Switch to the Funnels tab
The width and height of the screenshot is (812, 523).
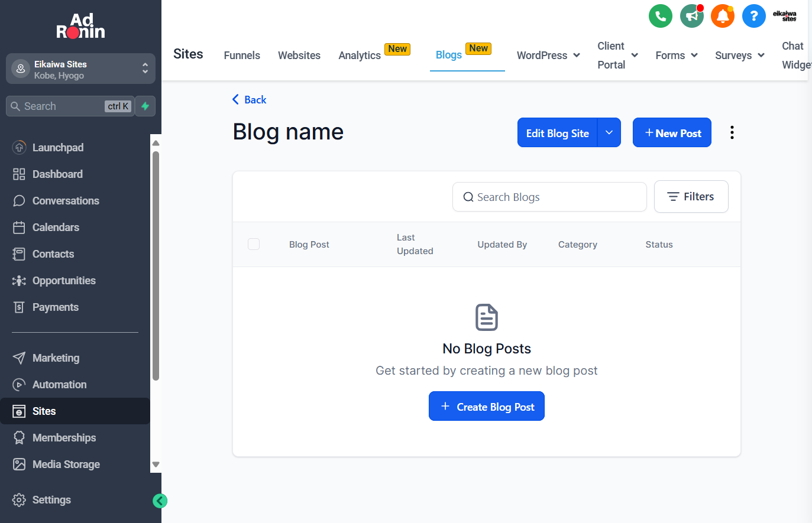(x=242, y=56)
